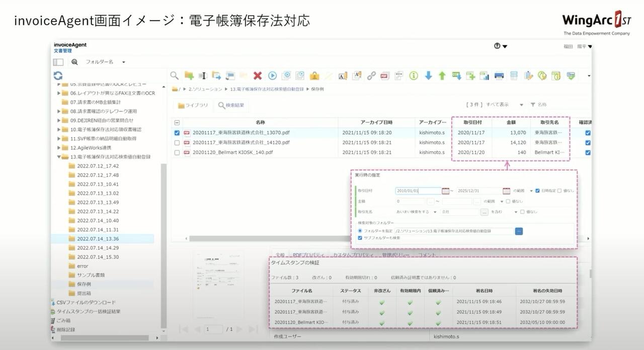
Task: Click the blue circular play icon
Action: pyautogui.click(x=272, y=76)
